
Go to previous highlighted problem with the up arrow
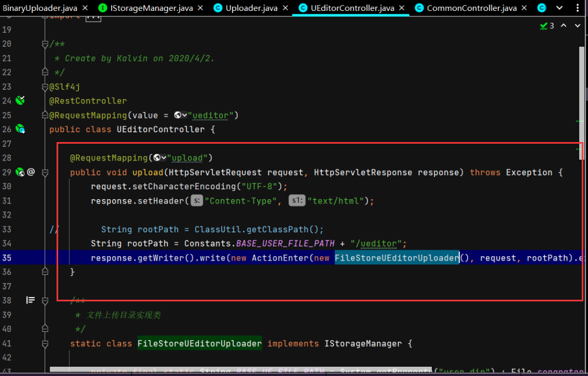(563, 26)
